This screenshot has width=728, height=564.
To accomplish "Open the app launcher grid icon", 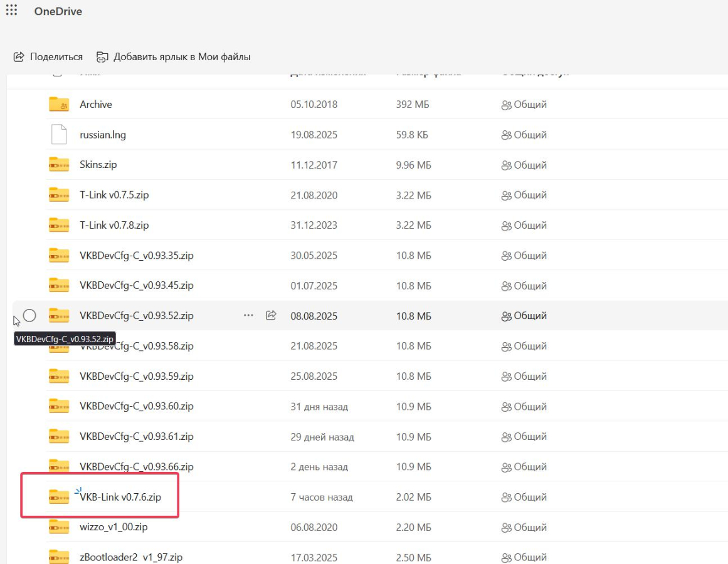I will point(11,11).
